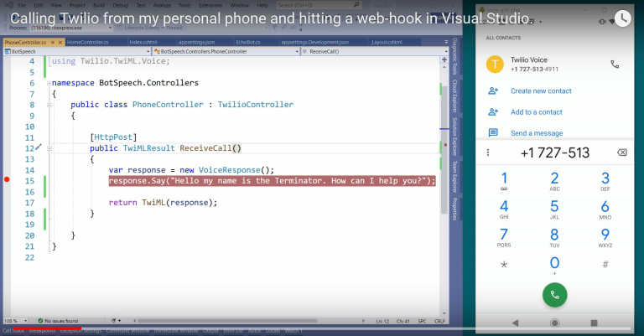Open the Extensions menu
Screen dimensions: 644x336
coord(210,5)
